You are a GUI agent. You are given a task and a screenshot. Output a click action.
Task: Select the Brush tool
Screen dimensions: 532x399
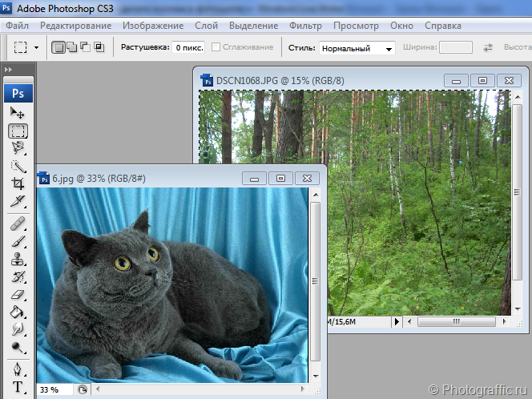click(x=18, y=242)
